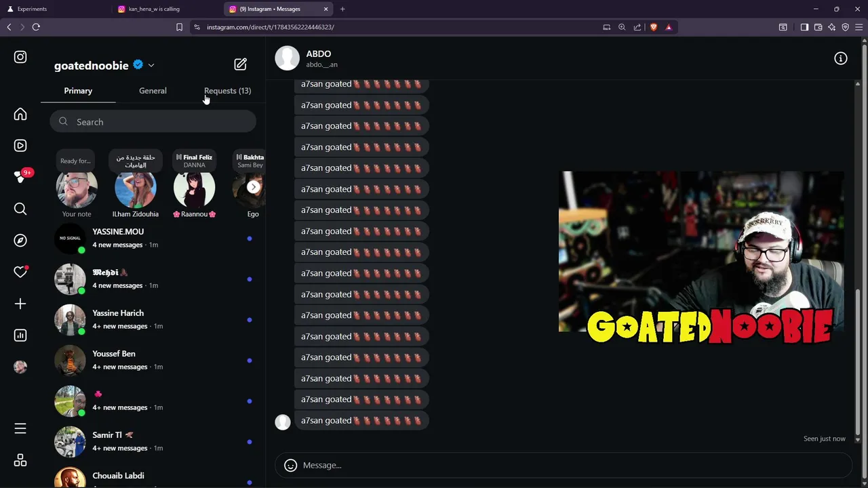Click Brave Rewards triangle icon

[x=669, y=27]
